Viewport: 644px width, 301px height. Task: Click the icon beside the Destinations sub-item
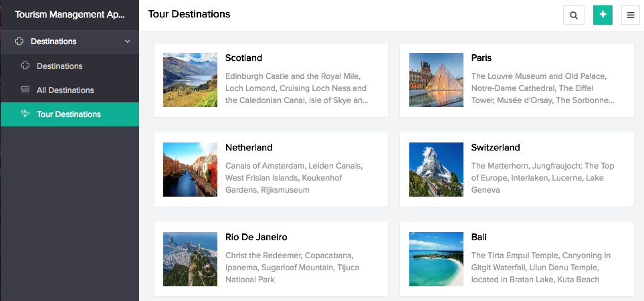coord(25,66)
